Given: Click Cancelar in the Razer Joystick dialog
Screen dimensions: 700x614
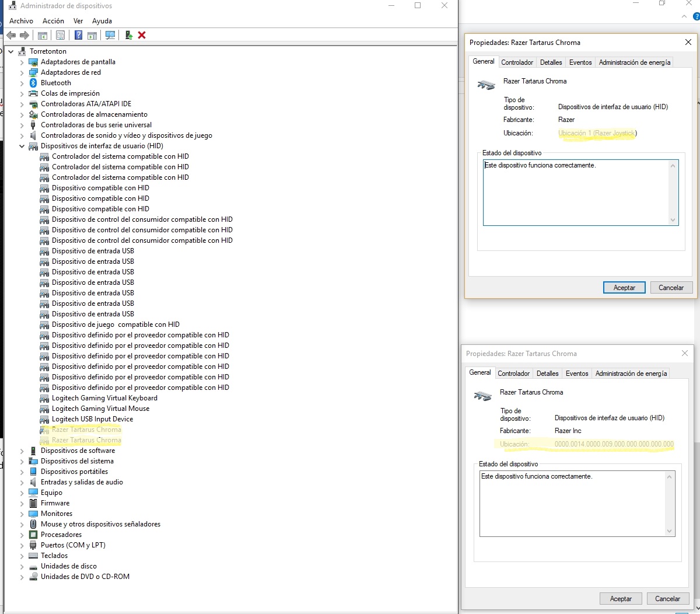Looking at the screenshot, I should [671, 288].
